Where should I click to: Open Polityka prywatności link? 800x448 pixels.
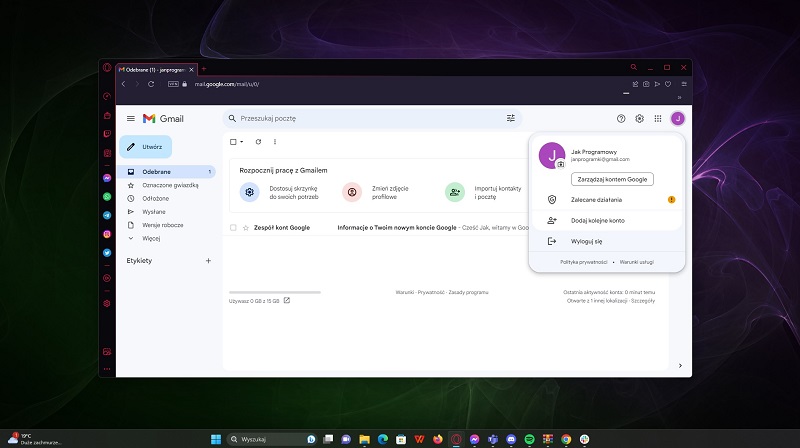pyautogui.click(x=584, y=262)
